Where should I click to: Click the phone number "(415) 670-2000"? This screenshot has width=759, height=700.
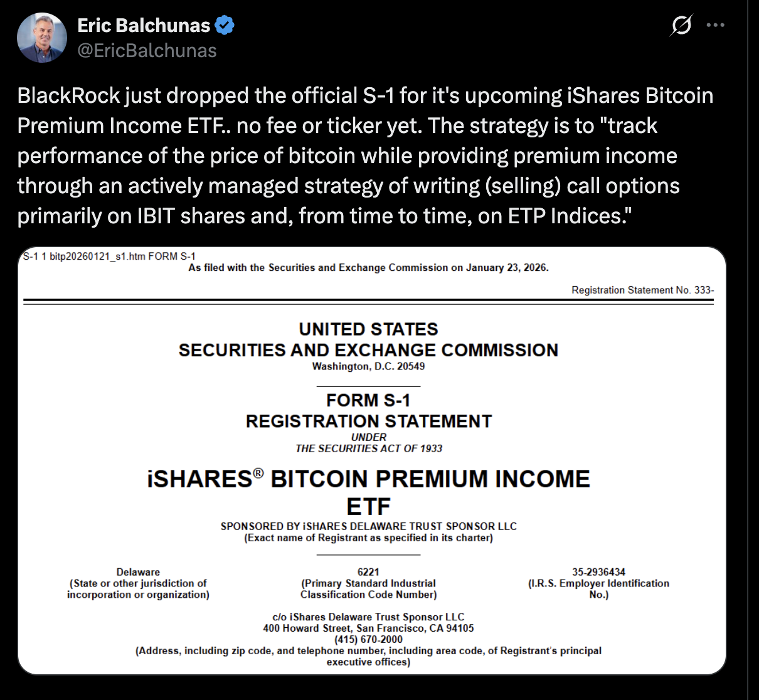pyautogui.click(x=368, y=639)
